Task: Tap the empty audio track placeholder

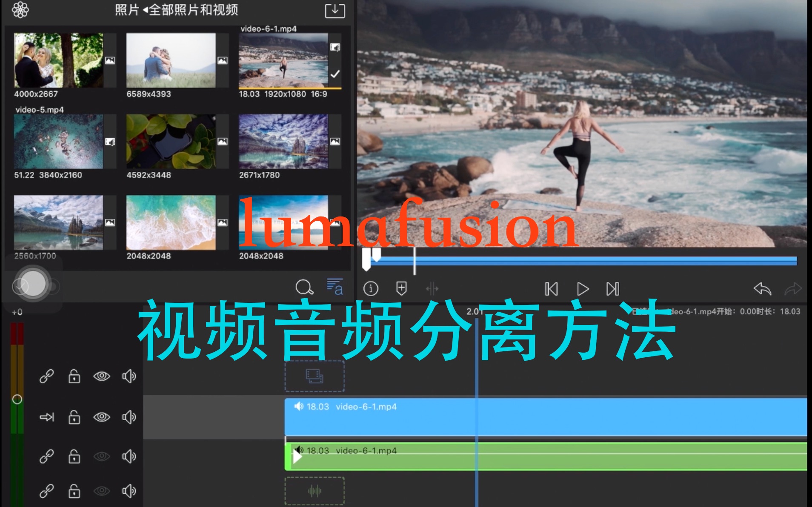Action: click(x=315, y=491)
